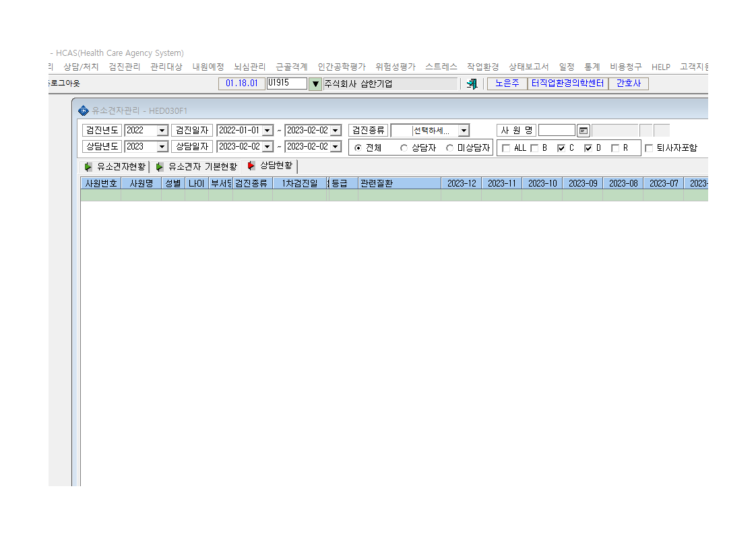Screen dimensions: 756x534
Task: Select the 미상담자 radio button
Action: (x=450, y=148)
